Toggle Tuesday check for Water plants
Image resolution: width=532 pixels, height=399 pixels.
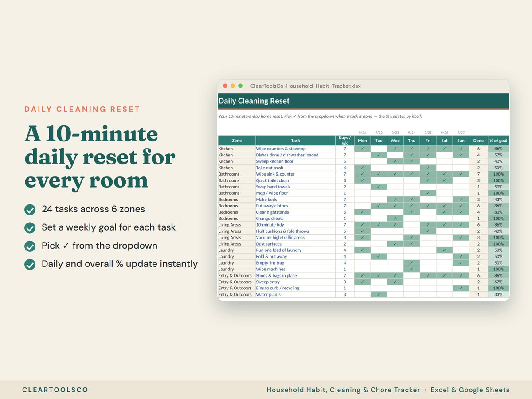click(379, 294)
